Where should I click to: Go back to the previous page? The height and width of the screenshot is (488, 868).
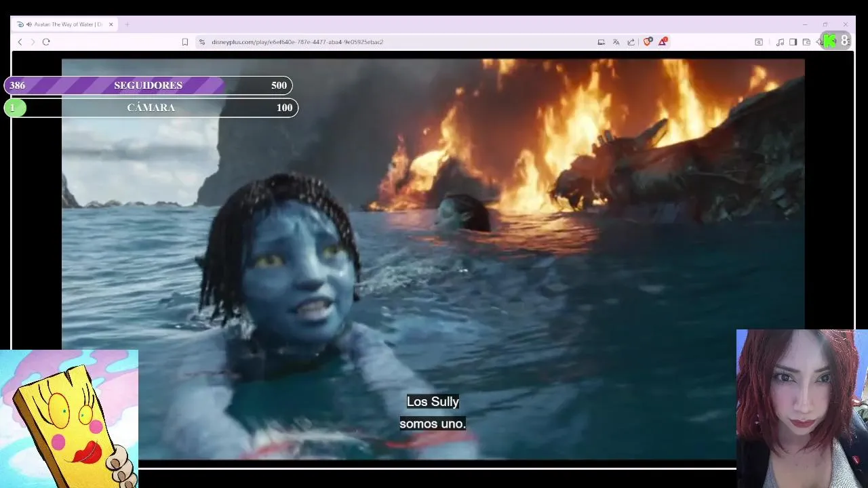[20, 42]
